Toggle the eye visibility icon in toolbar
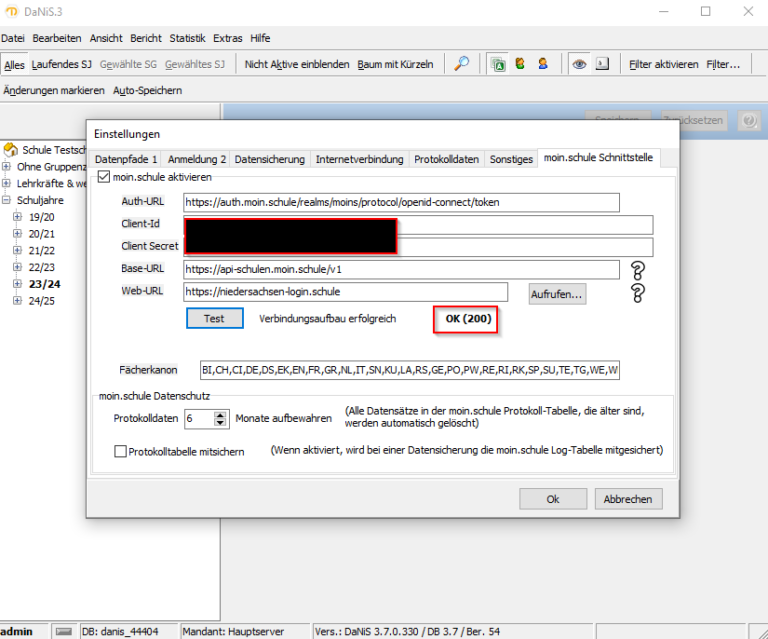 [x=578, y=64]
